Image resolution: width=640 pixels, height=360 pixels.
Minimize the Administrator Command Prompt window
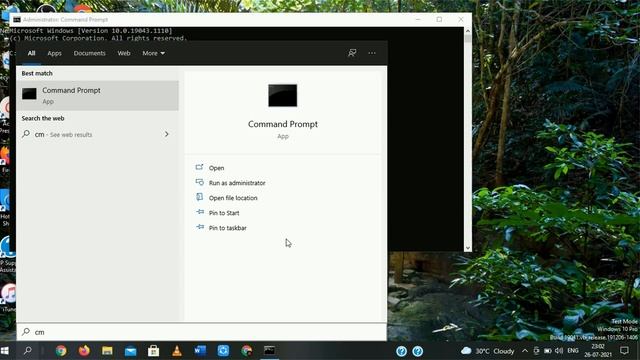pos(418,19)
